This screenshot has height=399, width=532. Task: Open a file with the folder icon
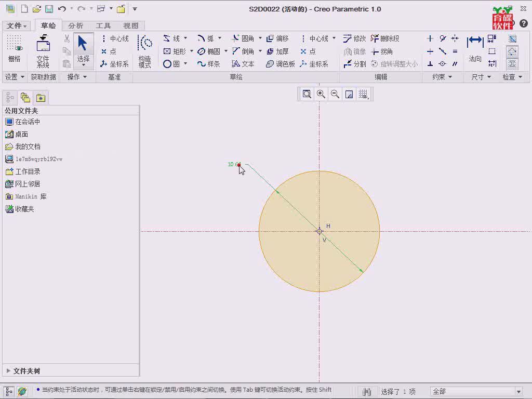click(37, 9)
